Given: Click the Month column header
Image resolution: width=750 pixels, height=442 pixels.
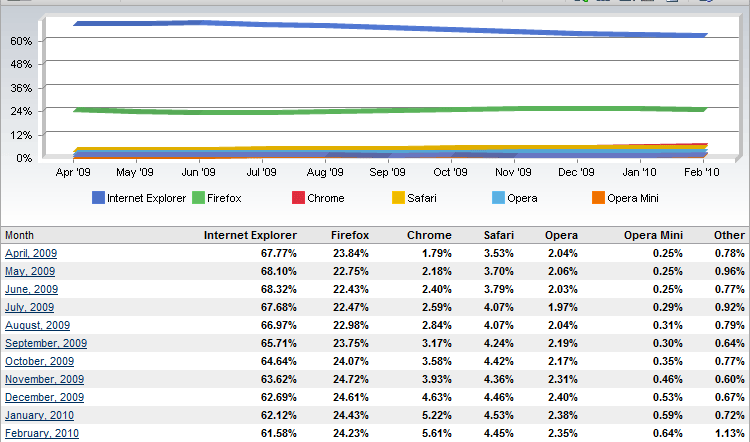Looking at the screenshot, I should coord(19,235).
